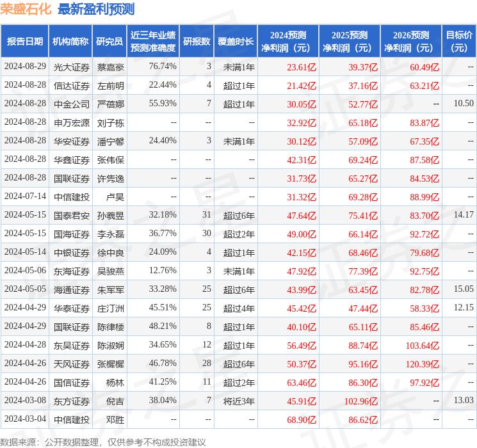Viewport: 477px width, 448px height.
Task: Click the 10.50 target price
Action: (464, 104)
